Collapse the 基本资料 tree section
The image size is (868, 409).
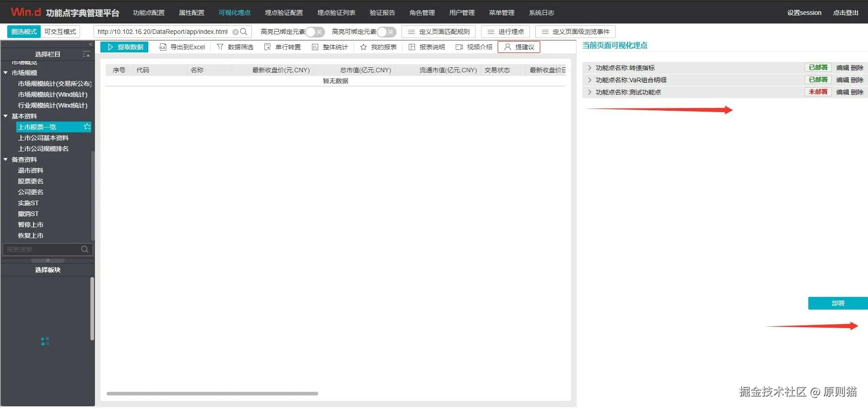click(5, 116)
